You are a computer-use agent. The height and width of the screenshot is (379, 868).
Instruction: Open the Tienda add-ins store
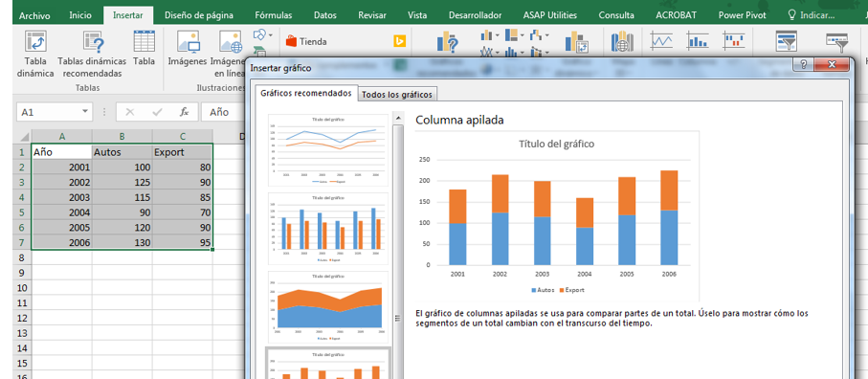click(306, 41)
